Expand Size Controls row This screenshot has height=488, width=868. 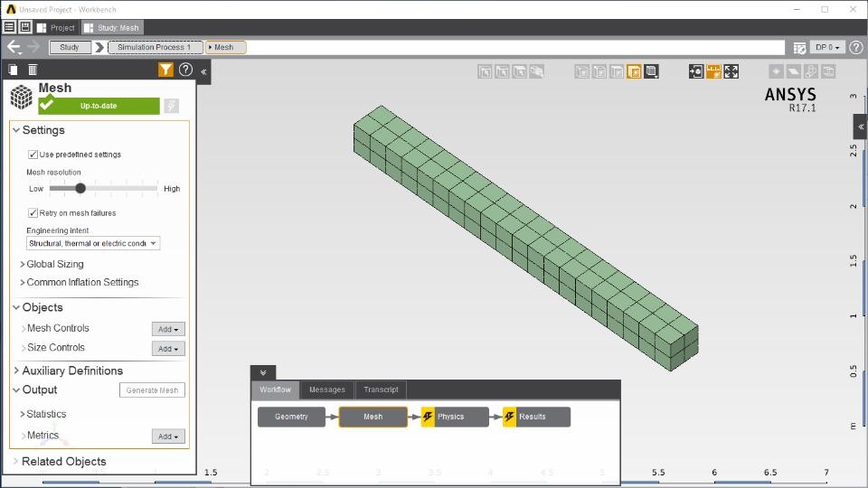(x=24, y=348)
